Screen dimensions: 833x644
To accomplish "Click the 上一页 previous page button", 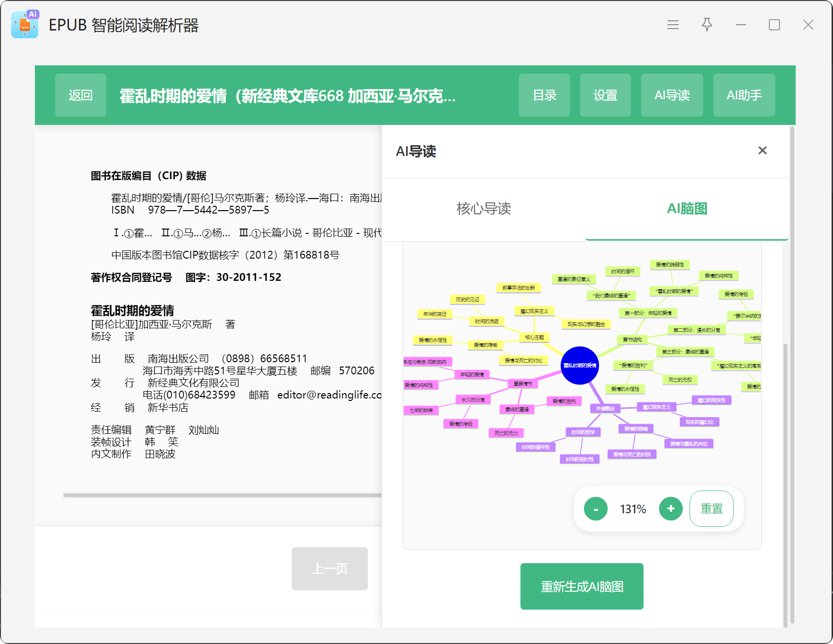I will (330, 568).
